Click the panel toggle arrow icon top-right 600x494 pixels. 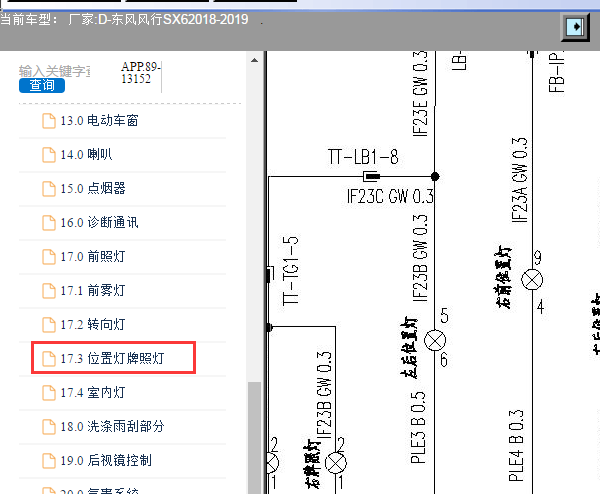pos(575,27)
